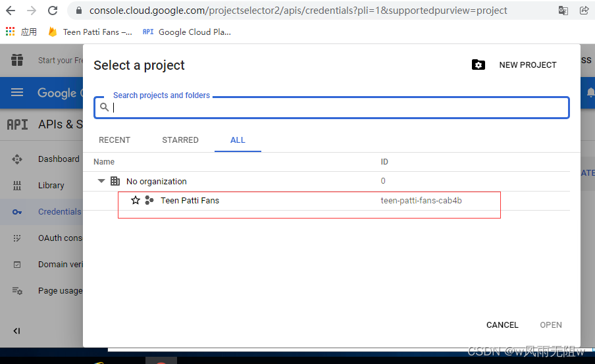Click the Library sidebar icon
Image resolution: width=595 pixels, height=364 pixels.
[x=17, y=186]
